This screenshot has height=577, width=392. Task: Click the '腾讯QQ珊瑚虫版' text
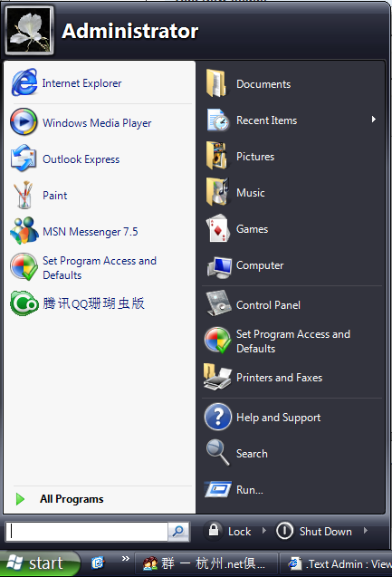(x=93, y=303)
